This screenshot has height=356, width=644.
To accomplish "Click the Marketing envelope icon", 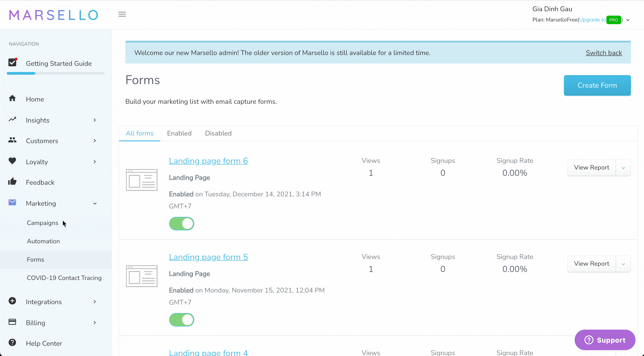I will pyautogui.click(x=12, y=203).
